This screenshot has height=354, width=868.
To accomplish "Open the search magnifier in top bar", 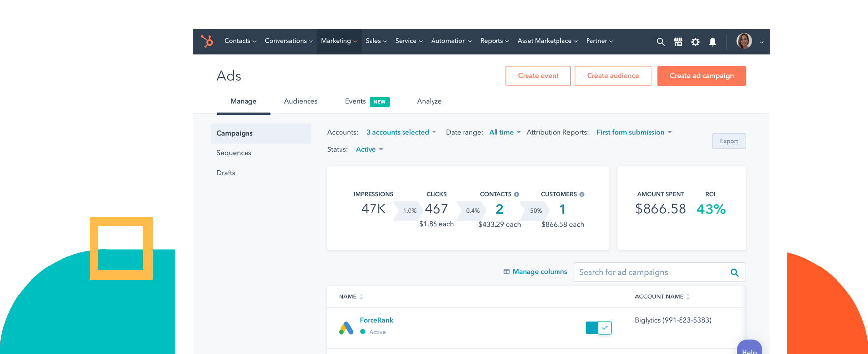I will point(660,42).
